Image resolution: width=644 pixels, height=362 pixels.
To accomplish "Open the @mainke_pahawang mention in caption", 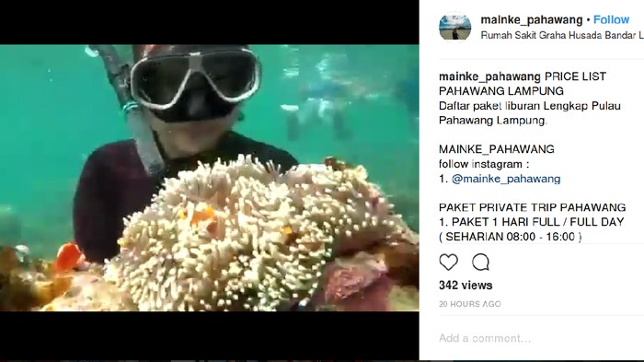I will click(x=506, y=179).
